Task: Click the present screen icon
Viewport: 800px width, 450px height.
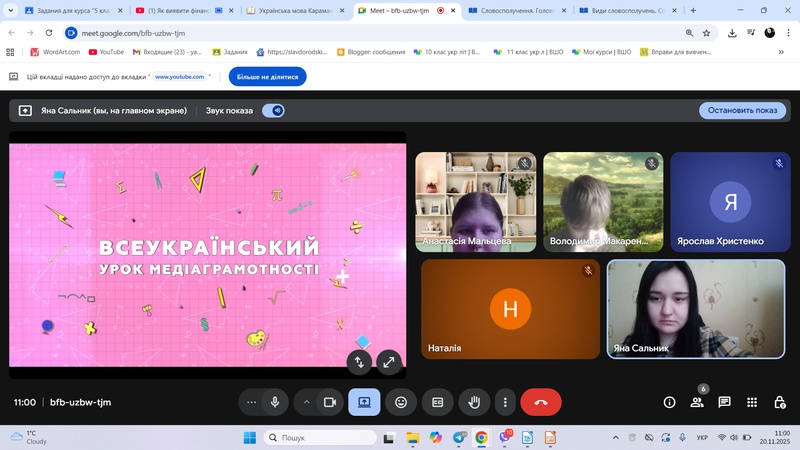Action: [x=364, y=402]
